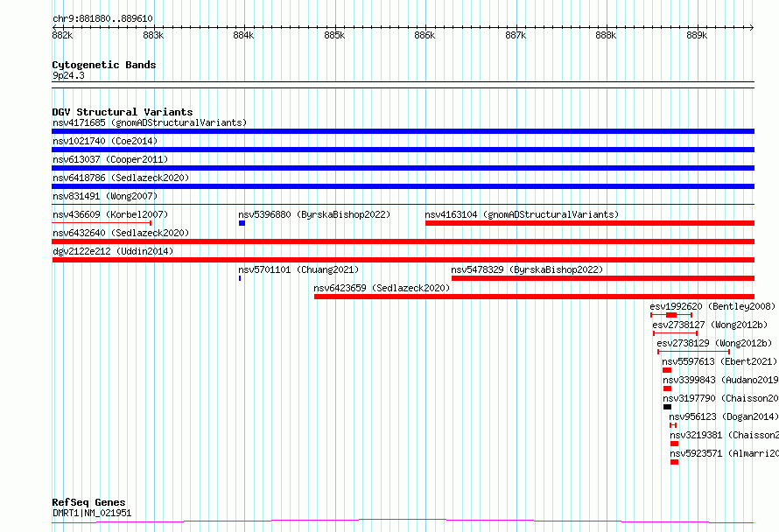Open the nsv613037 (Cooper2011) variant label
Screen dimensions: 779x532
(x=110, y=159)
